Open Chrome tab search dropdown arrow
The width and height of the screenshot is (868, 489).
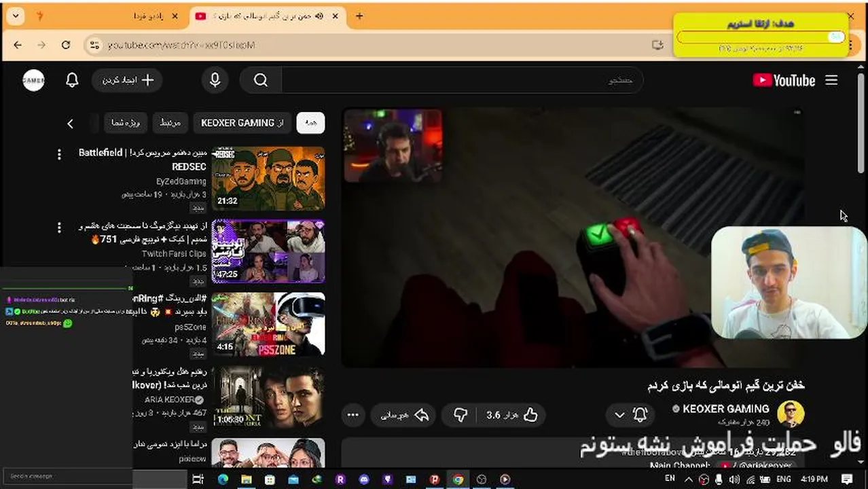(16, 16)
